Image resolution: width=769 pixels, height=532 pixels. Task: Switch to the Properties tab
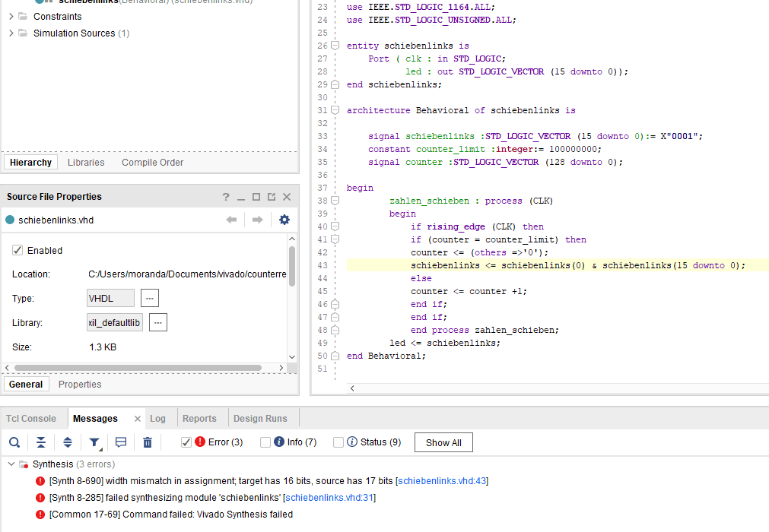80,385
